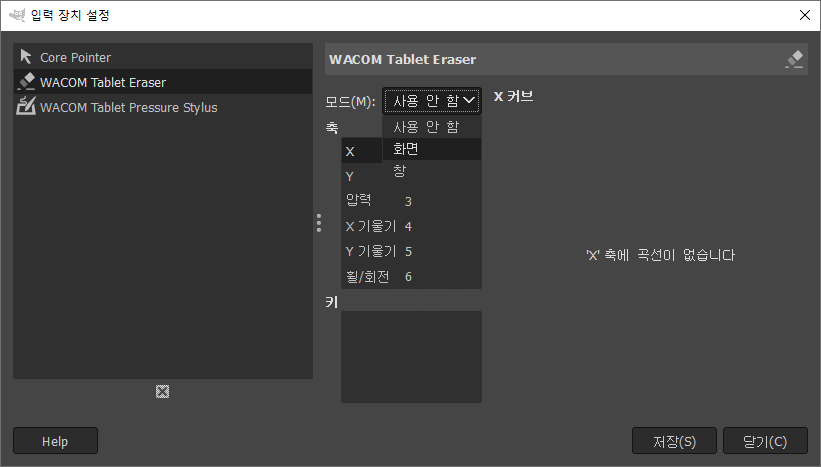The height and width of the screenshot is (467, 821).
Task: Select the X axis row
Action: tap(362, 151)
